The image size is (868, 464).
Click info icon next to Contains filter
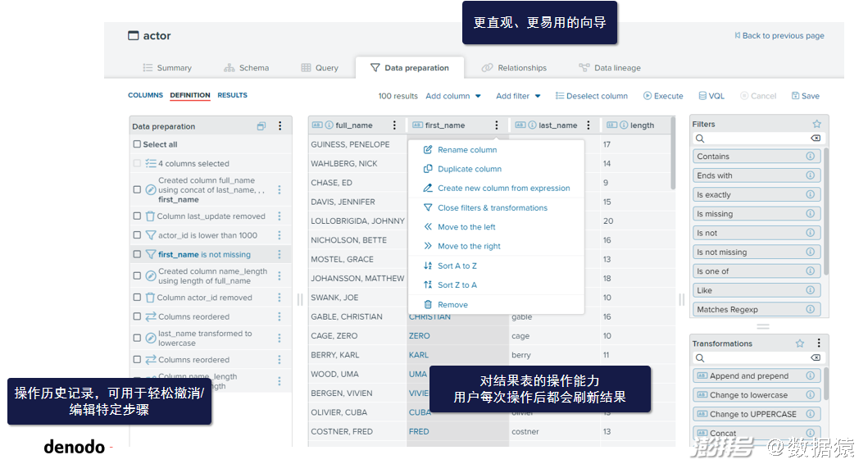click(x=810, y=157)
